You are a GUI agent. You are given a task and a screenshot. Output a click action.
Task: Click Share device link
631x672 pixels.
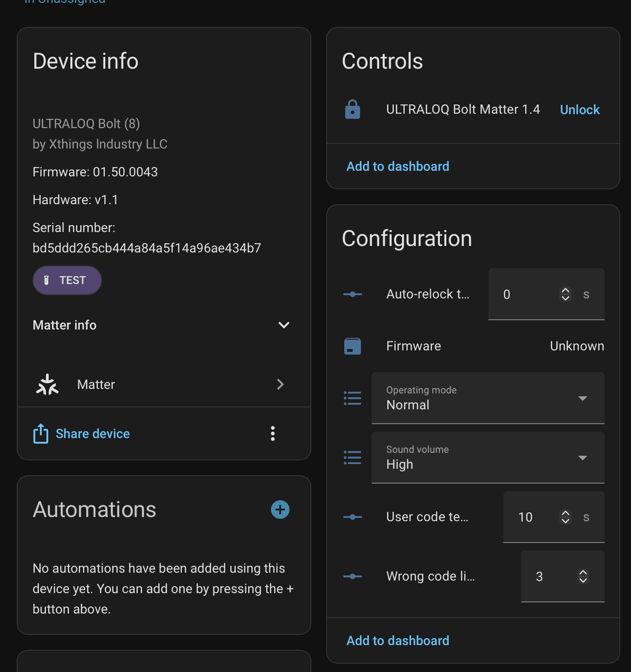pos(92,433)
